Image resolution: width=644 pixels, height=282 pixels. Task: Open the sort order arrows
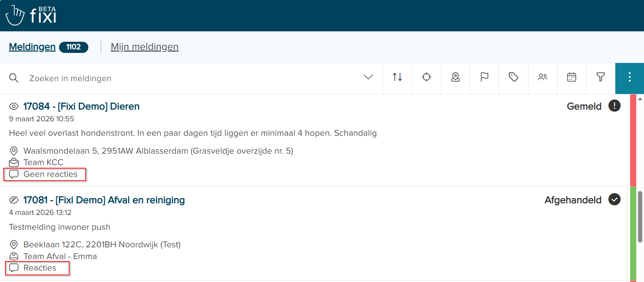coord(397,77)
